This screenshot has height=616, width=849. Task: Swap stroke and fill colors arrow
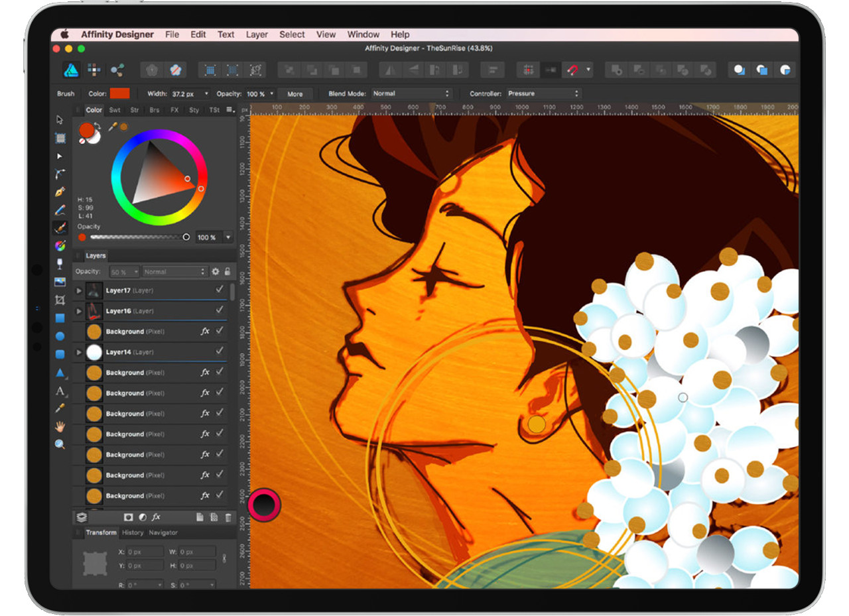tap(98, 125)
